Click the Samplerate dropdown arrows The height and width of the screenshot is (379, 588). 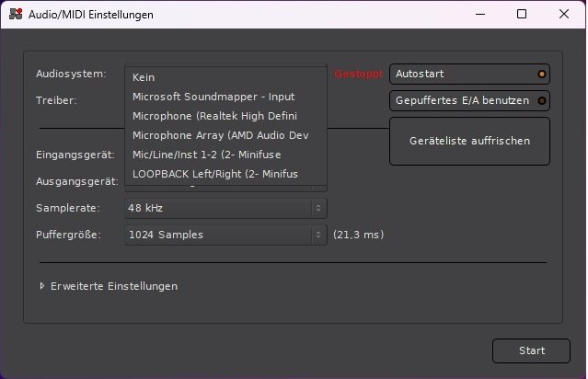tap(318, 208)
